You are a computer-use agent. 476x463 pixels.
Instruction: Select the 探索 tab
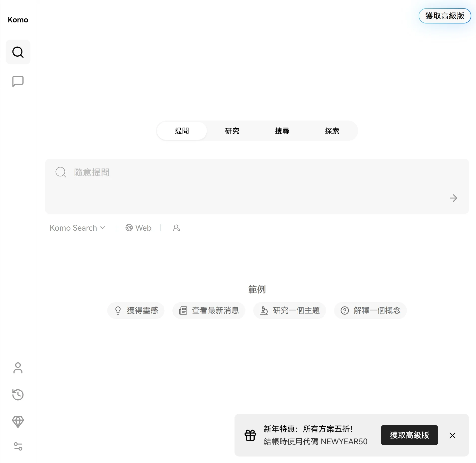click(332, 131)
